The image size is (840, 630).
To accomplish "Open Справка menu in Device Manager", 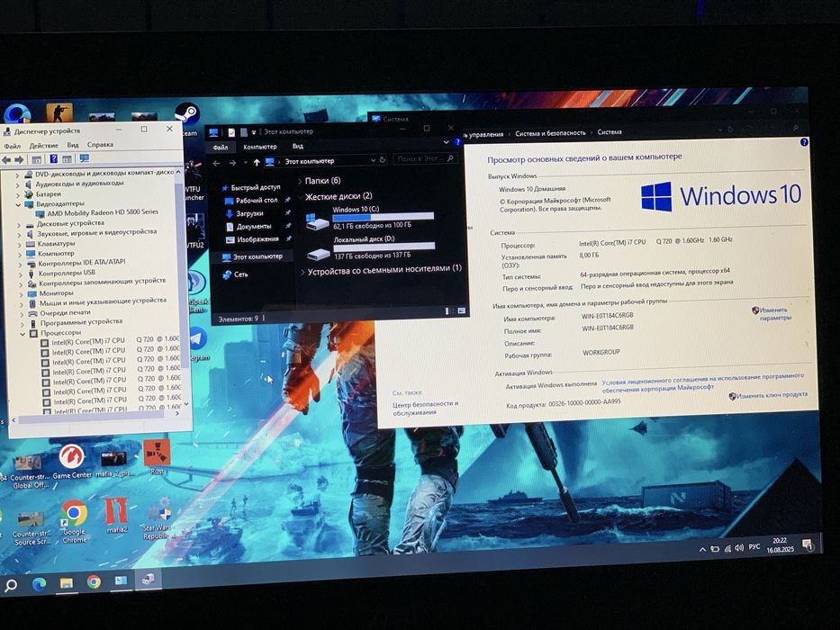I will pos(100,145).
